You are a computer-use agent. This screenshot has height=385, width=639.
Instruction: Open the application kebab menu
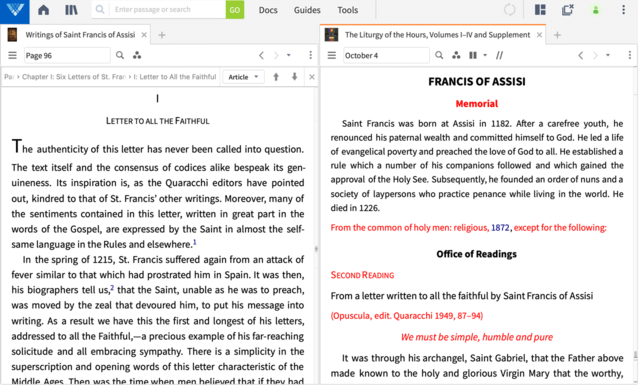point(623,10)
